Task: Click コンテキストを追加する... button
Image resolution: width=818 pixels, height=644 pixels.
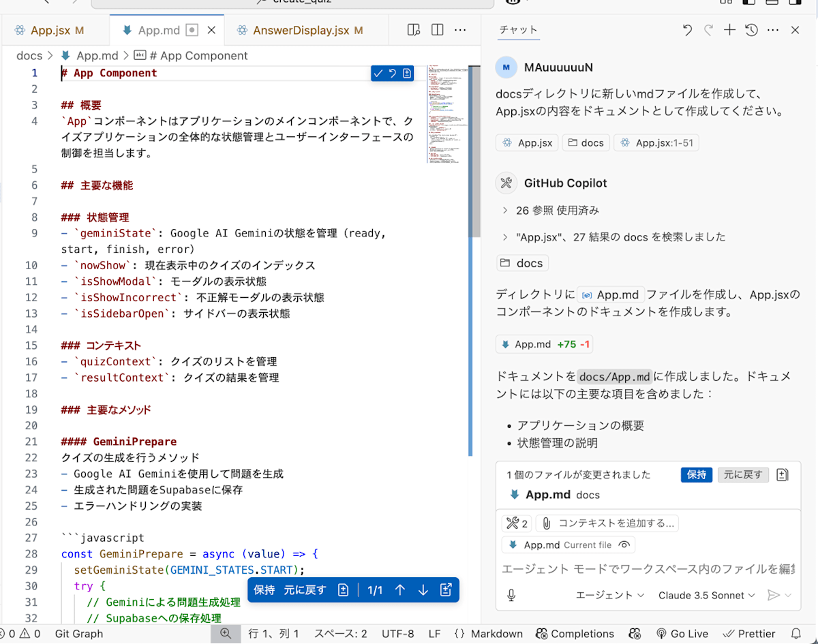Action: click(x=607, y=523)
